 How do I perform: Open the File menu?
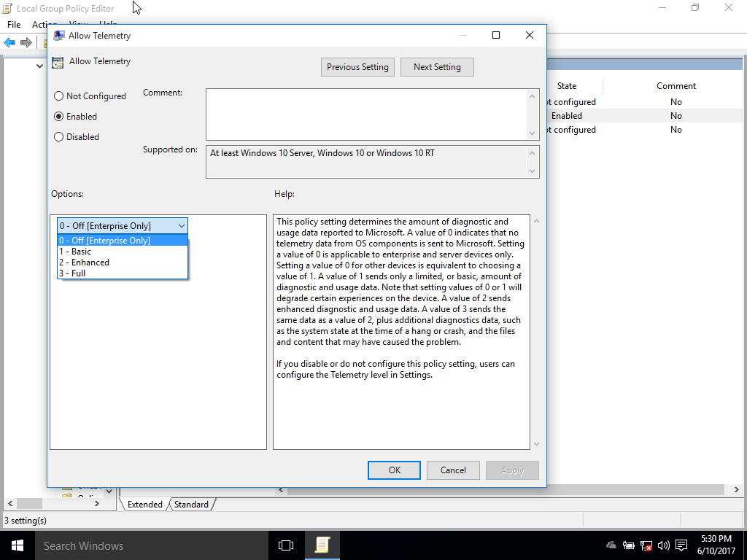14,24
